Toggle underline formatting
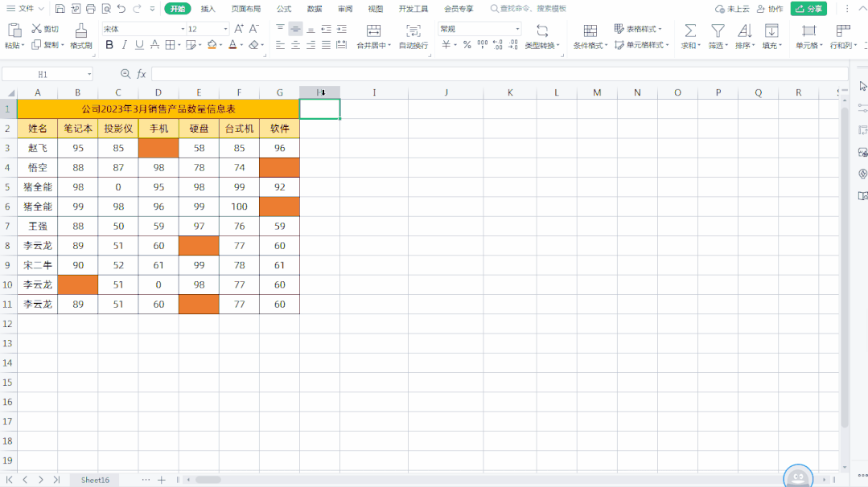 tap(139, 45)
